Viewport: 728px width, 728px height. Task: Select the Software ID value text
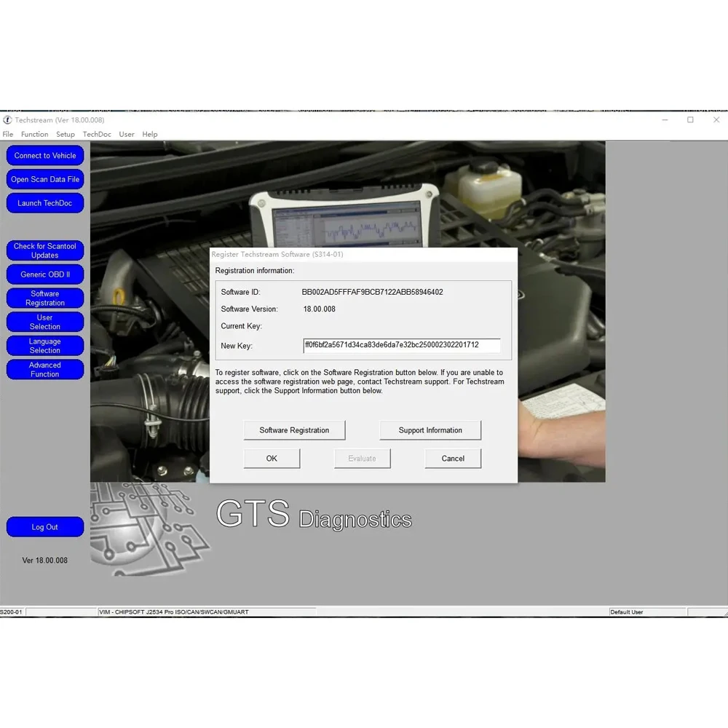(x=372, y=292)
